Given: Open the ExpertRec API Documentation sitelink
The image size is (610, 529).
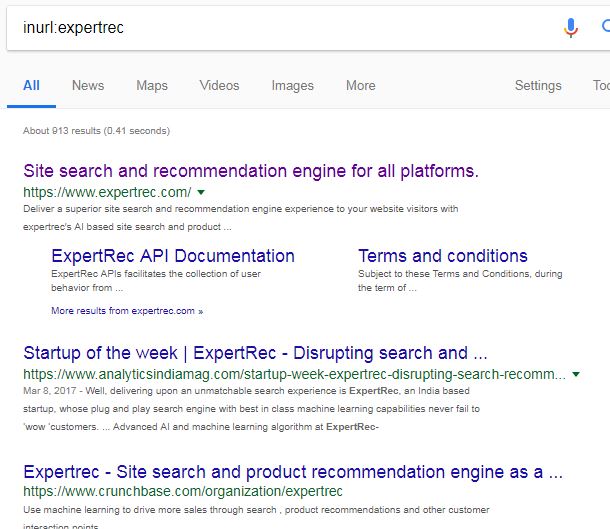Looking at the screenshot, I should [x=173, y=256].
